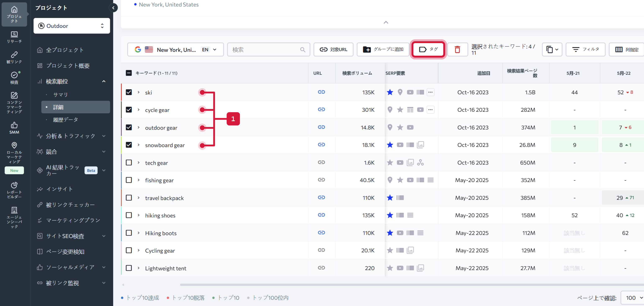
Task: Expand the 分析＆トラフィック menu section
Action: pos(104,136)
